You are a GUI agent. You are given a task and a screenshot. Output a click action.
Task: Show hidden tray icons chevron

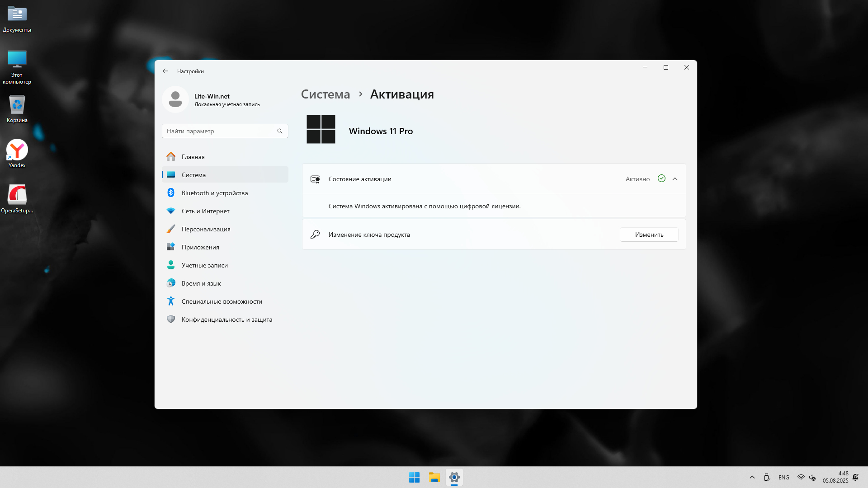coord(752,477)
